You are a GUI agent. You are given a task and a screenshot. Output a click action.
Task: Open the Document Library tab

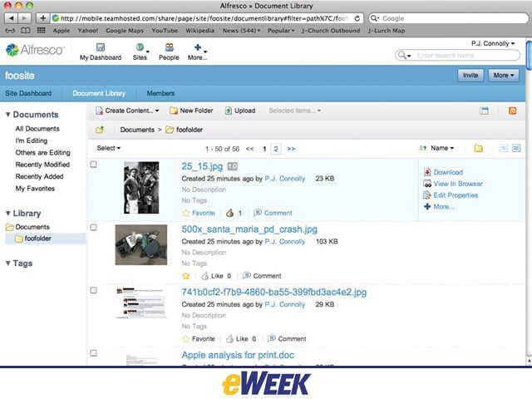pyautogui.click(x=99, y=93)
